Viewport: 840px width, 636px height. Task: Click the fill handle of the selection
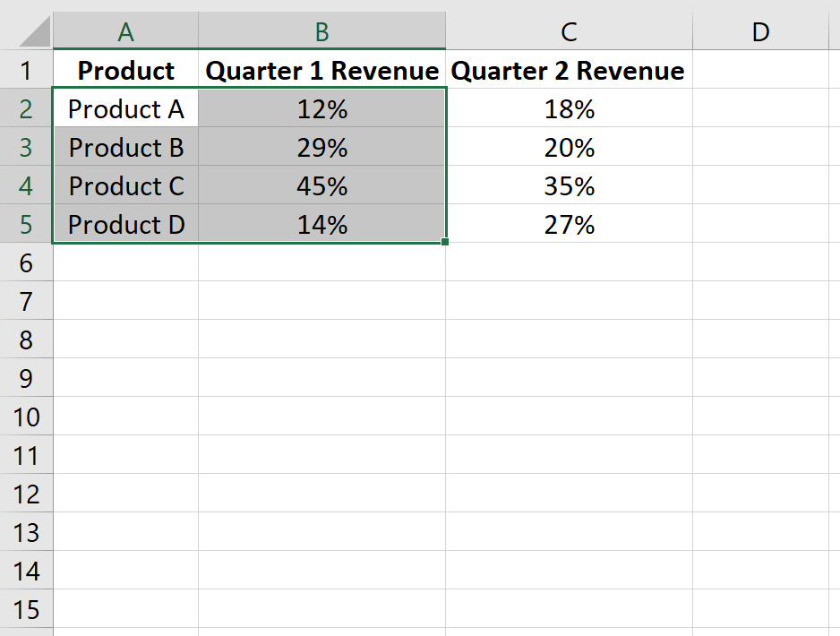pos(445,242)
